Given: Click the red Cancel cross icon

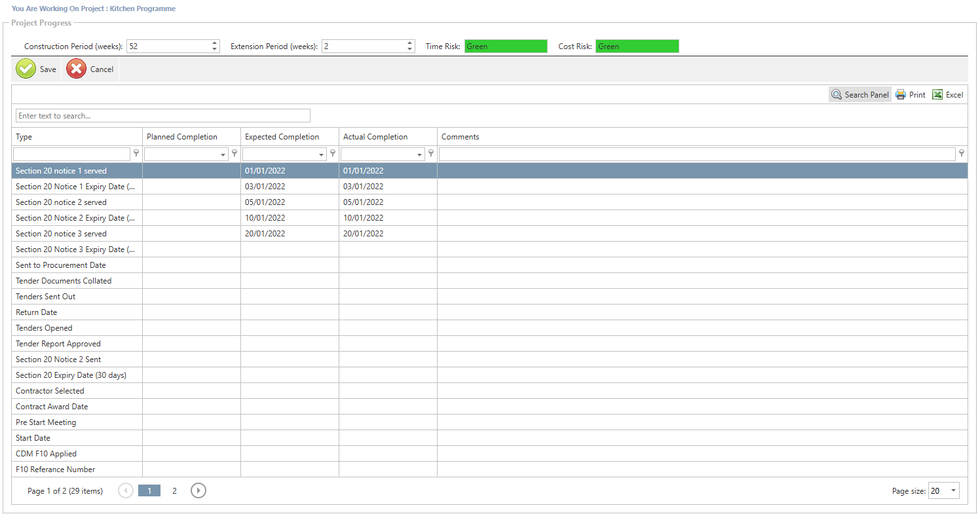Looking at the screenshot, I should tap(76, 69).
